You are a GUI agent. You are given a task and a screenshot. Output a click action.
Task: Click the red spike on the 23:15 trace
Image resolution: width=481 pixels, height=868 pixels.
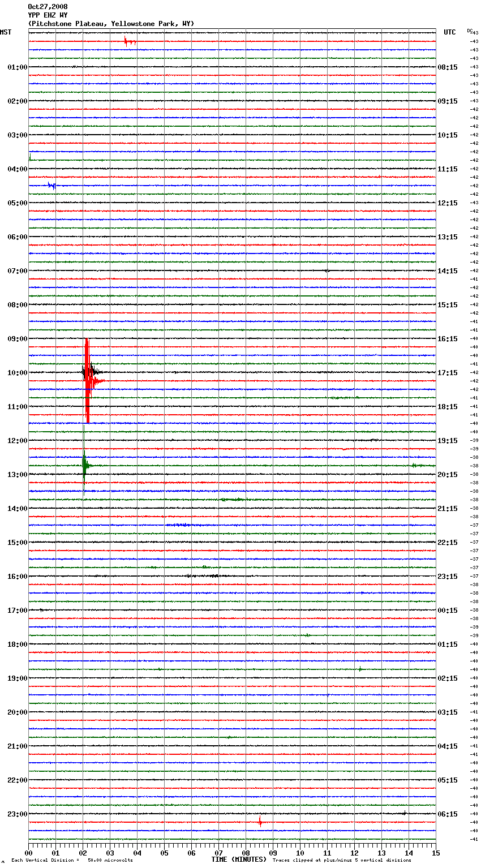pos(260,822)
